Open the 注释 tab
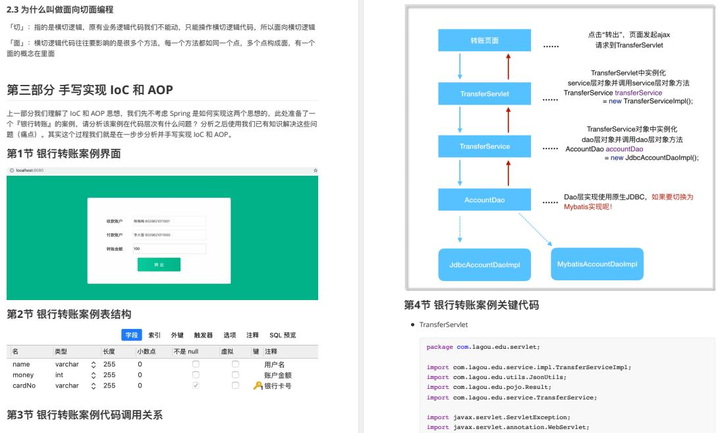Screen dimensions: 720x433 (x=253, y=335)
